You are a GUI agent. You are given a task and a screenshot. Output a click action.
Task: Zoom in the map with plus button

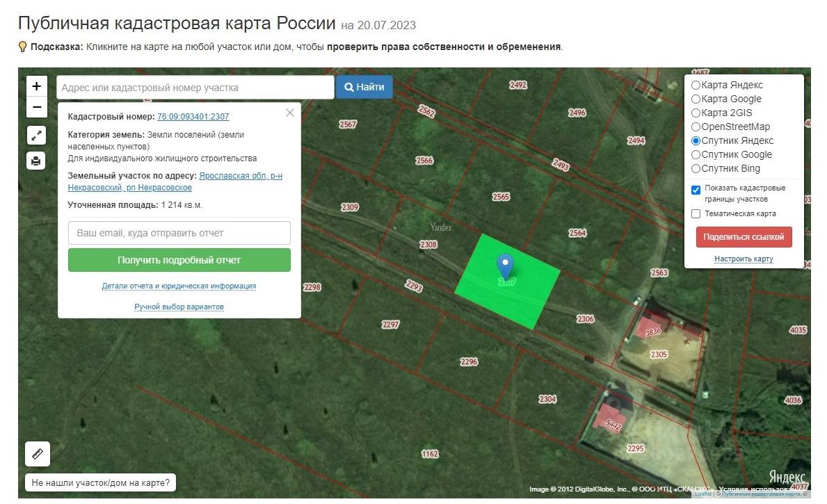[36, 86]
